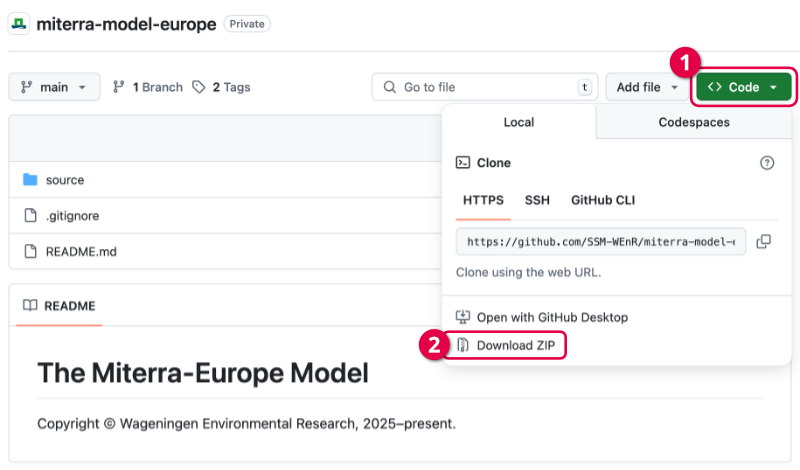Click Open with GitHub Desktop

point(552,317)
